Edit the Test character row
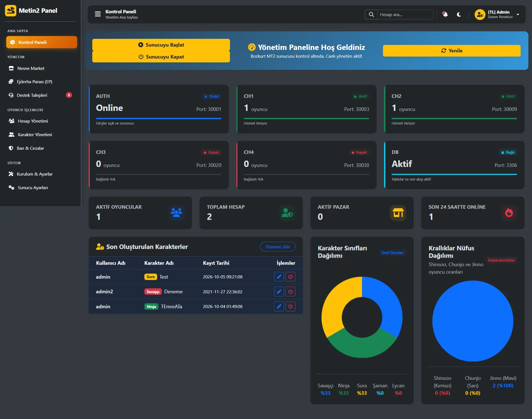This screenshot has height=419, width=532. pyautogui.click(x=279, y=276)
